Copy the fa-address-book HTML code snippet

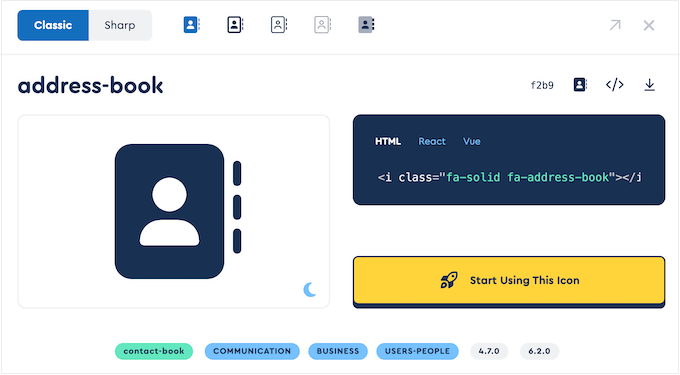[x=509, y=177]
